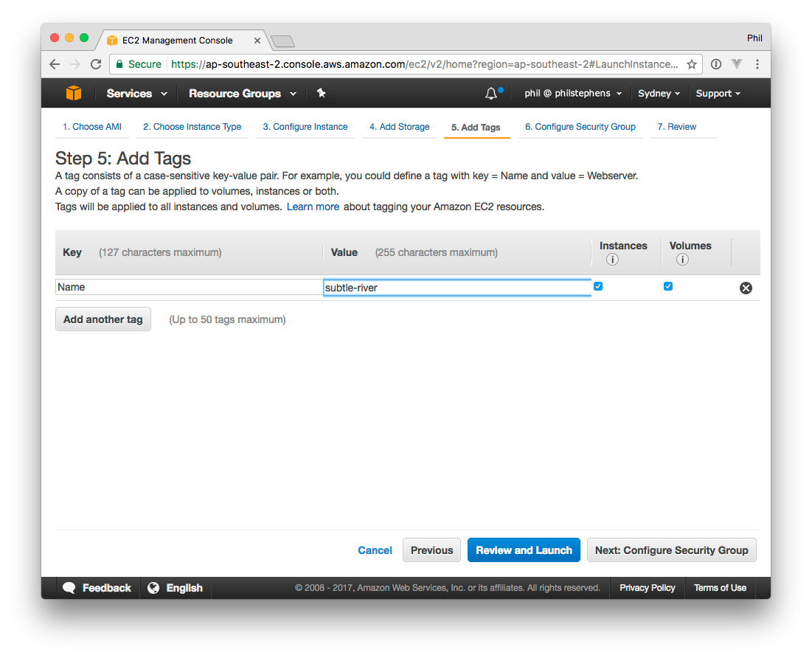
Task: Click the pin shortcut icon in navbar
Action: (321, 93)
